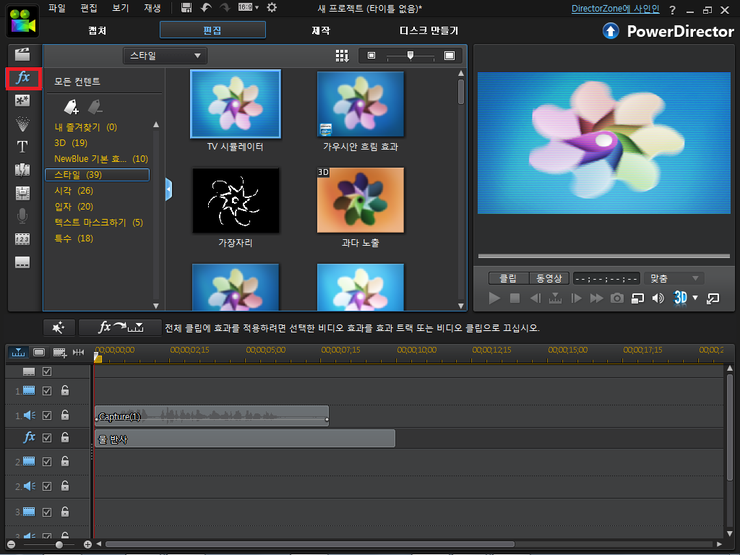The width and height of the screenshot is (740, 555).
Task: Click the save project disk icon
Action: coord(186,8)
